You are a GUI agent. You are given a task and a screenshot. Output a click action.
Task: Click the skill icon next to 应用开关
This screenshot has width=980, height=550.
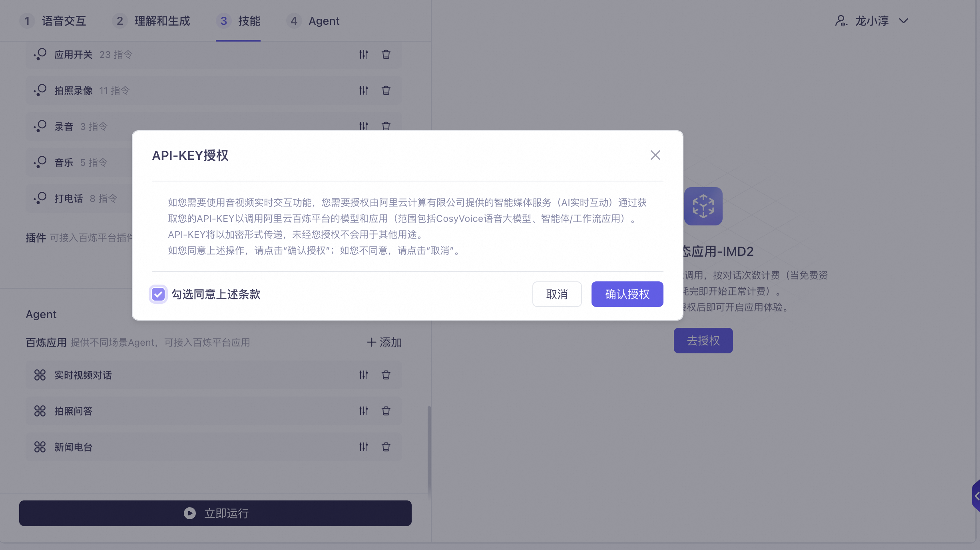click(40, 54)
